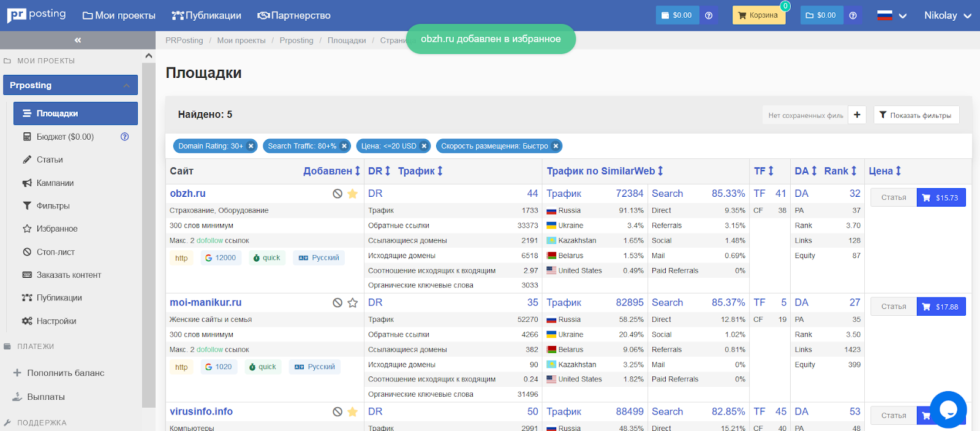
Task: Click http badge on moi-manikur.ru row
Action: pos(181,367)
